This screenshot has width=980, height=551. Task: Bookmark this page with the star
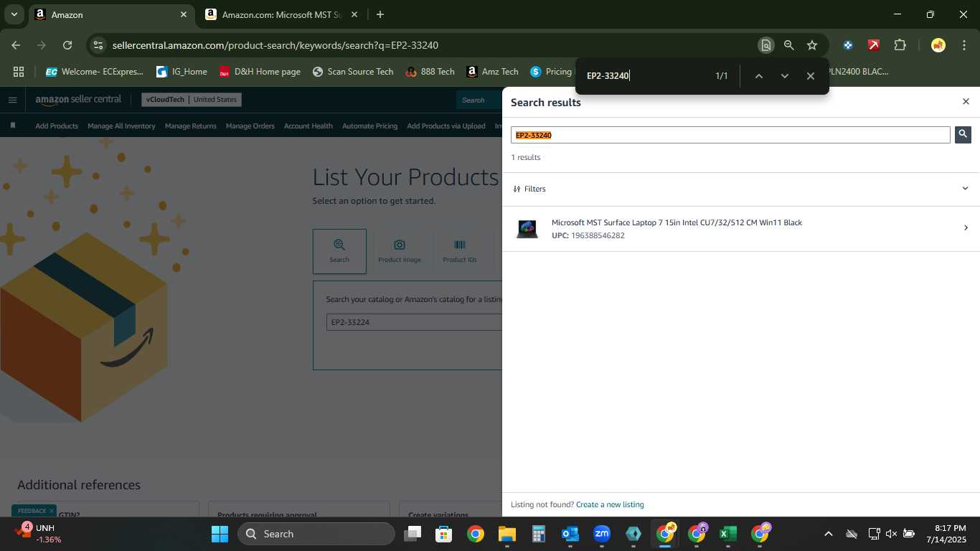811,45
